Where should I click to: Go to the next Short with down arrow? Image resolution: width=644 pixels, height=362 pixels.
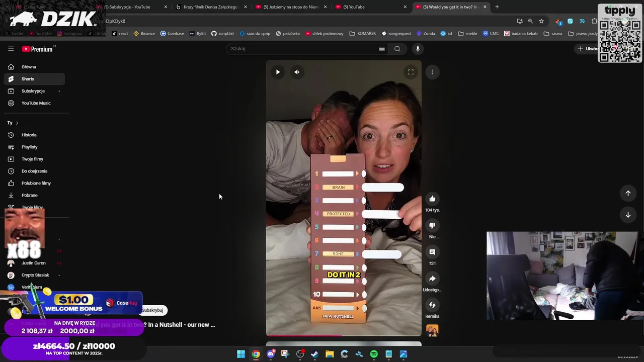(628, 215)
